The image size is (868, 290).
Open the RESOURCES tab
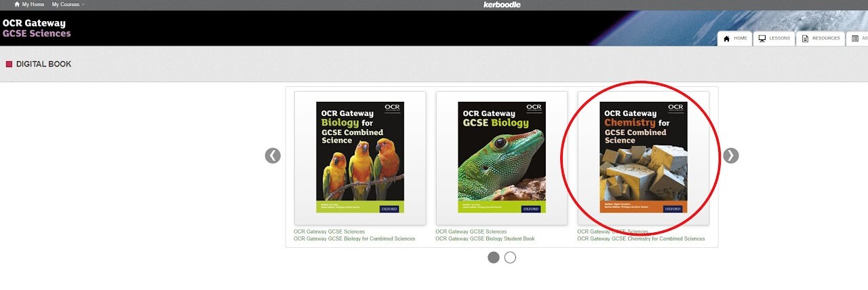point(821,38)
